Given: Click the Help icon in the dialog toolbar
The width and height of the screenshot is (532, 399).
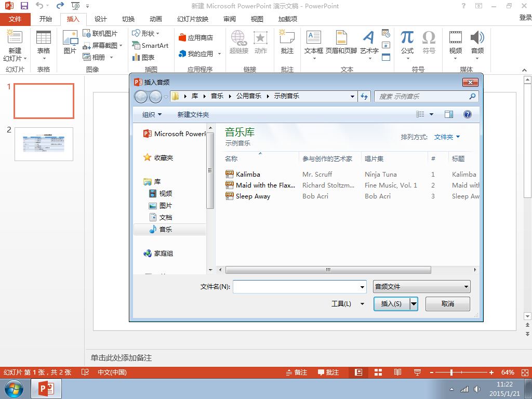Looking at the screenshot, I should pos(467,114).
